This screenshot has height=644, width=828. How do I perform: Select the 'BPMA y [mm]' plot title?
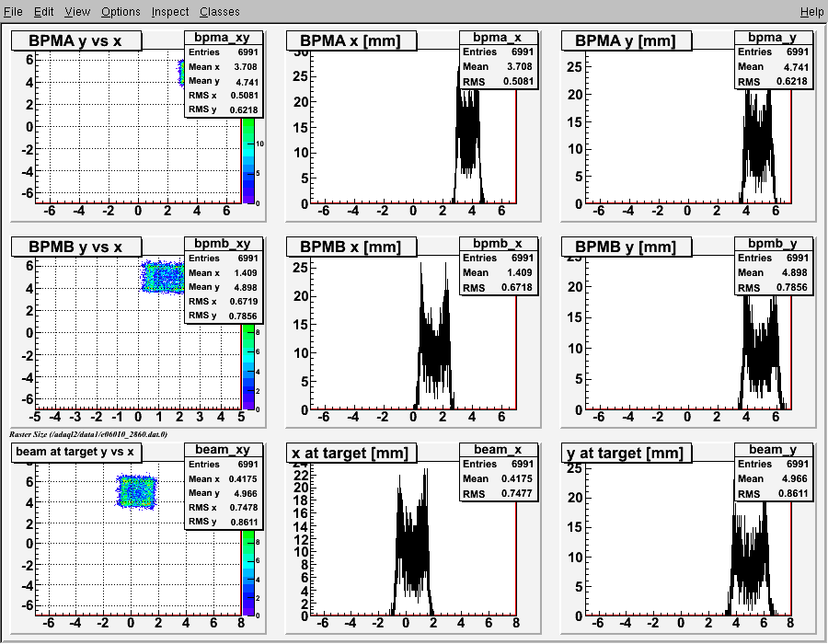tap(627, 40)
